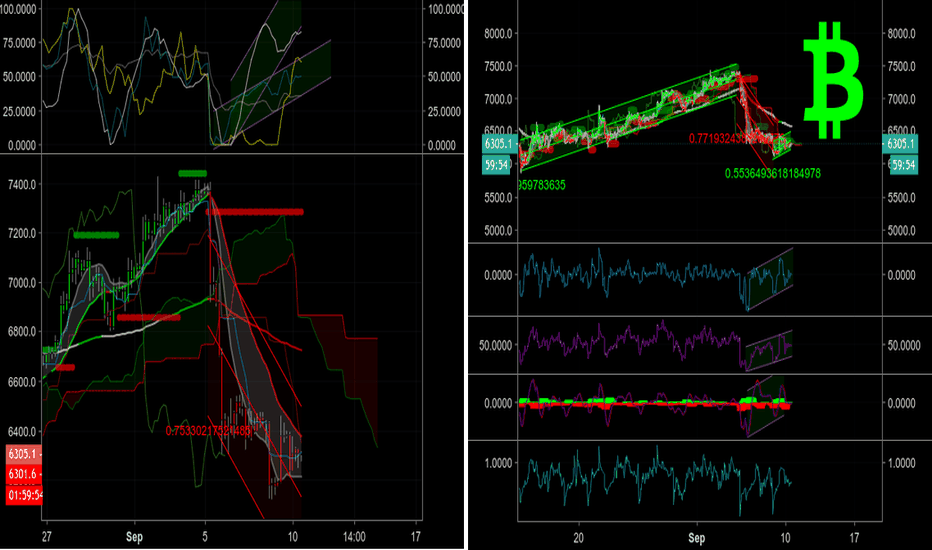
Task: Click teal 59:54 label on right chart's left axis
Action: tap(496, 165)
